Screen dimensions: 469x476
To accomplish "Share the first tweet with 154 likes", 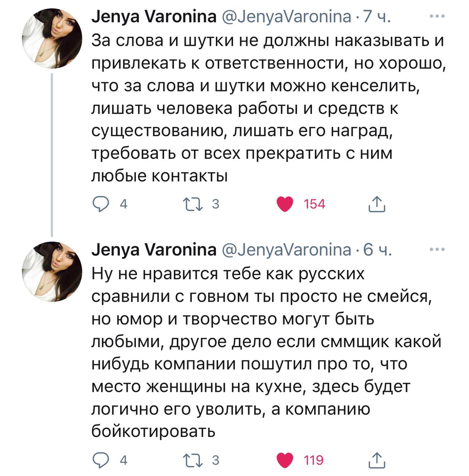I will pos(376,204).
